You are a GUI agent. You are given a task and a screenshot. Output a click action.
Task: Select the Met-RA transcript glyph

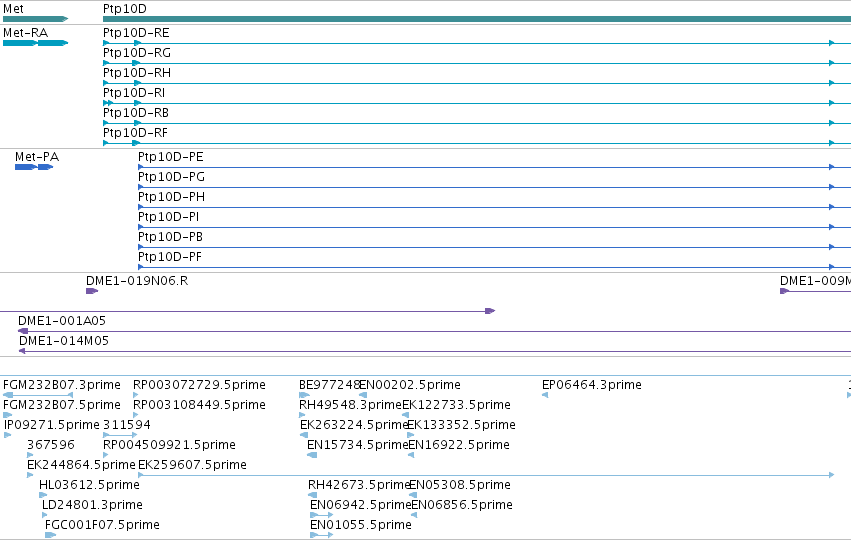35,43
